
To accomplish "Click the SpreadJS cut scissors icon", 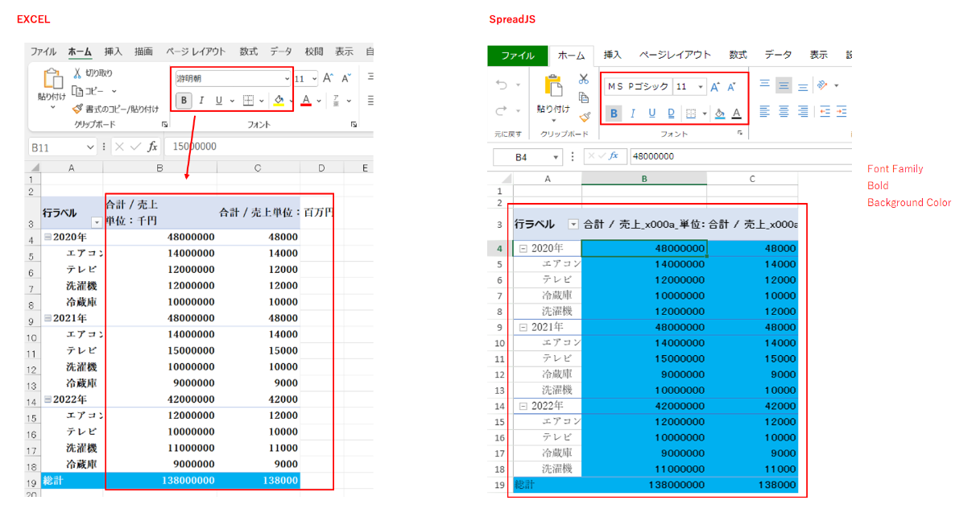I will [x=584, y=79].
